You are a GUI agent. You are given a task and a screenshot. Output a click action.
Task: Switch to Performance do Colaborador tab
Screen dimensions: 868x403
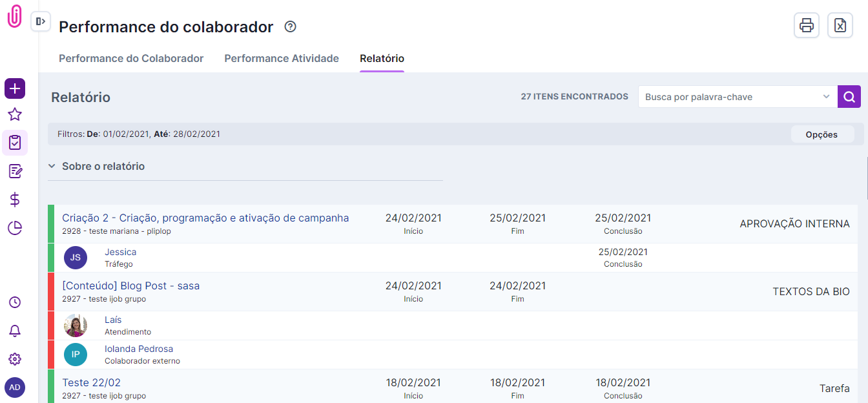(131, 59)
